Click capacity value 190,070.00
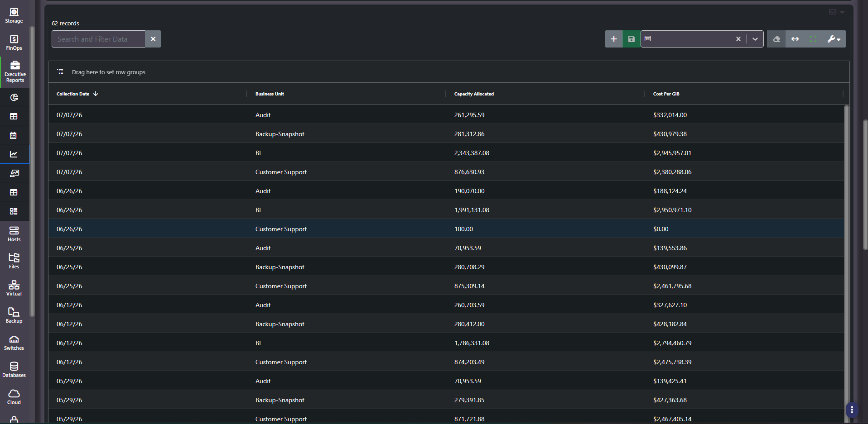Viewport: 868px width, 424px height. tap(469, 191)
